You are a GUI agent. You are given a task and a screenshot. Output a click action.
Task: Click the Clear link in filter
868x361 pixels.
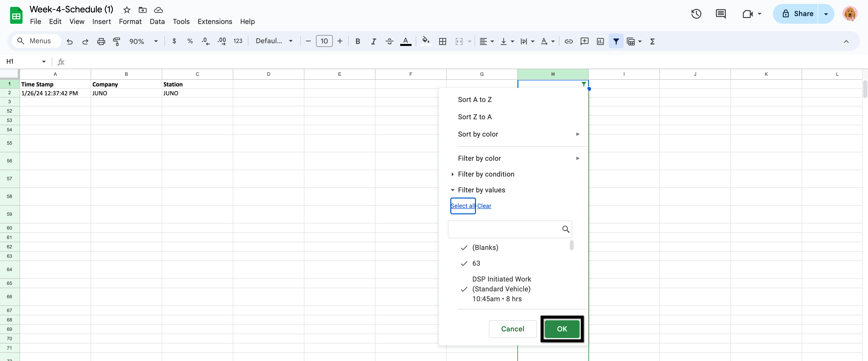(484, 206)
